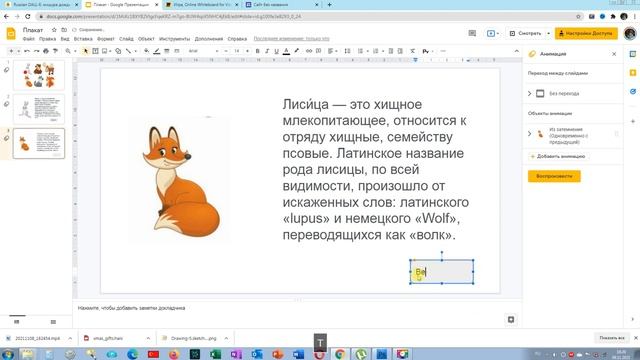Open Excel from the taskbar
This screenshot has width=640, height=360.
(215, 354)
